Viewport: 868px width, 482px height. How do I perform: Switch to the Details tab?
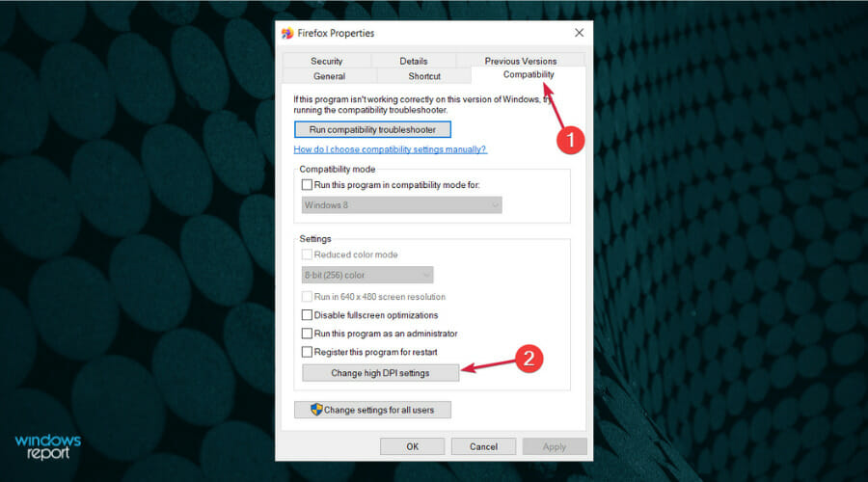coord(414,61)
